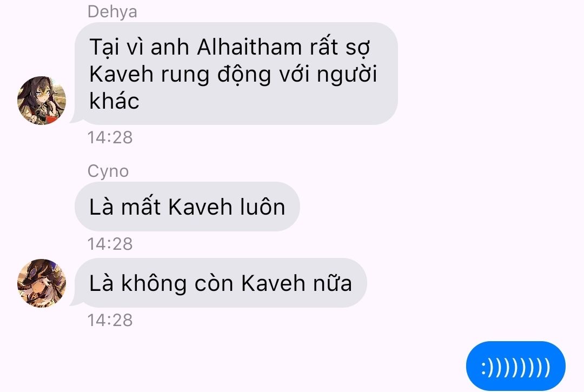Click the phrase 'rung động' in Dehya's message

tap(216, 75)
